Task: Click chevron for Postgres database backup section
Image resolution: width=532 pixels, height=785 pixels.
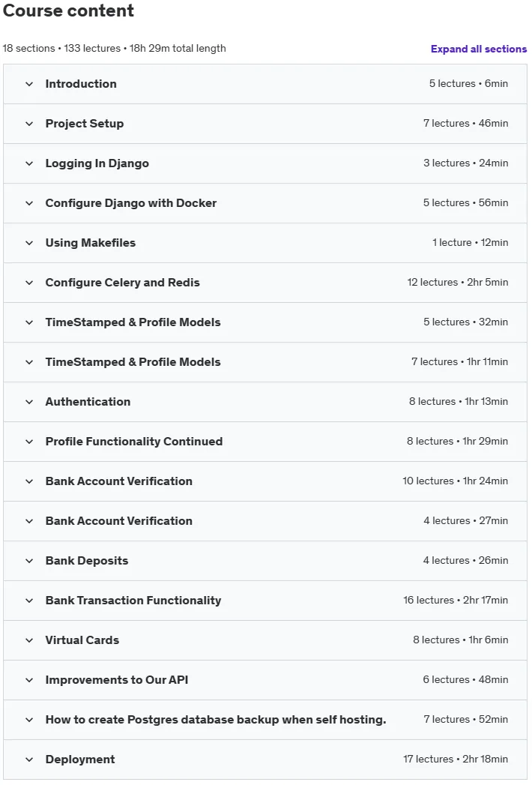Action: pos(29,720)
